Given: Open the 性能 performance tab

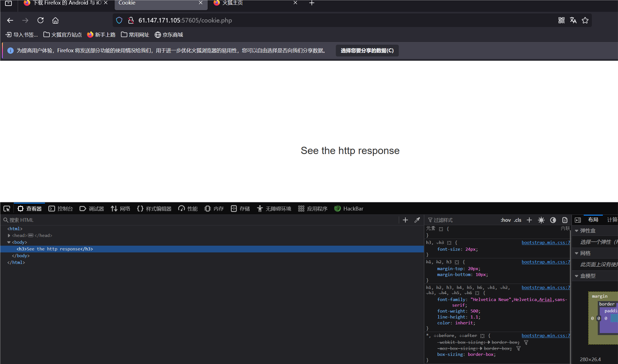Looking at the screenshot, I should point(188,209).
